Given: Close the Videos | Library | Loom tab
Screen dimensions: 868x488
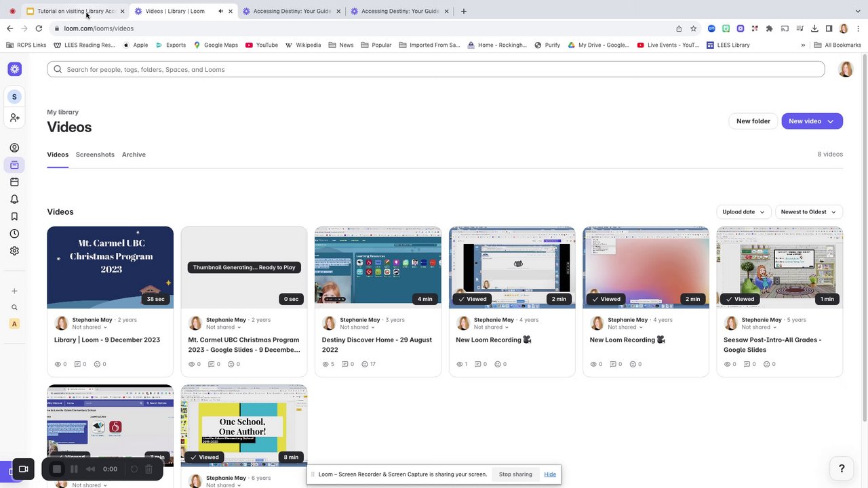Looking at the screenshot, I should coord(231,11).
